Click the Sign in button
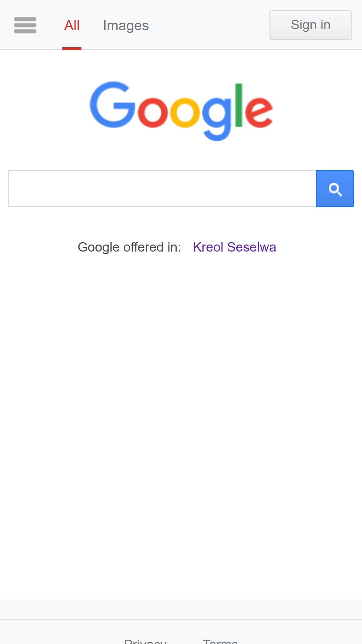Screen dimensions: 362x644 311,25
